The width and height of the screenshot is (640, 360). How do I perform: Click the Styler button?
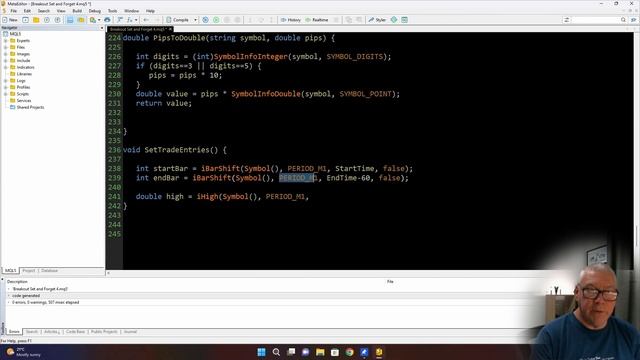377,20
